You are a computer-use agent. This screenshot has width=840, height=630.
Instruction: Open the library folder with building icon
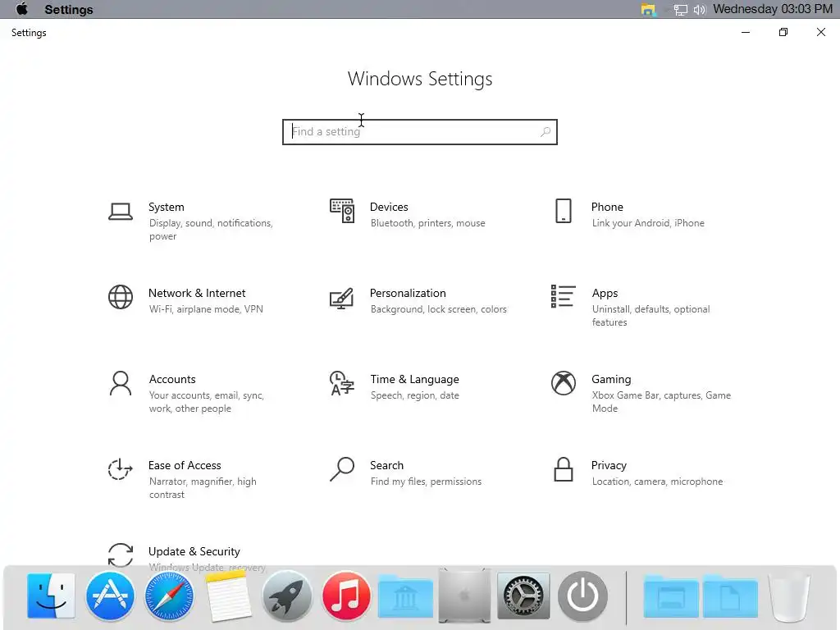(x=405, y=596)
